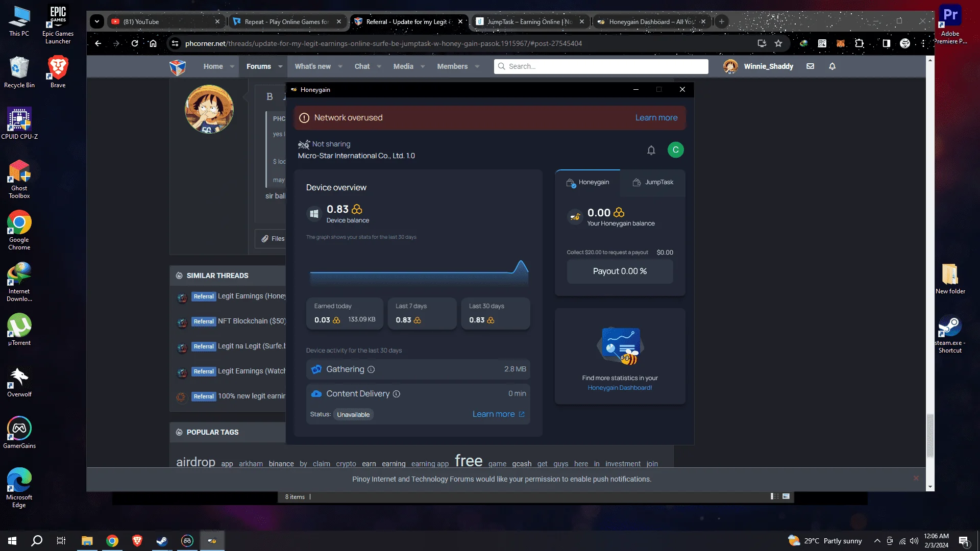This screenshot has height=551, width=980.
Task: Expand the What's new dropdown arrow
Action: pyautogui.click(x=340, y=66)
